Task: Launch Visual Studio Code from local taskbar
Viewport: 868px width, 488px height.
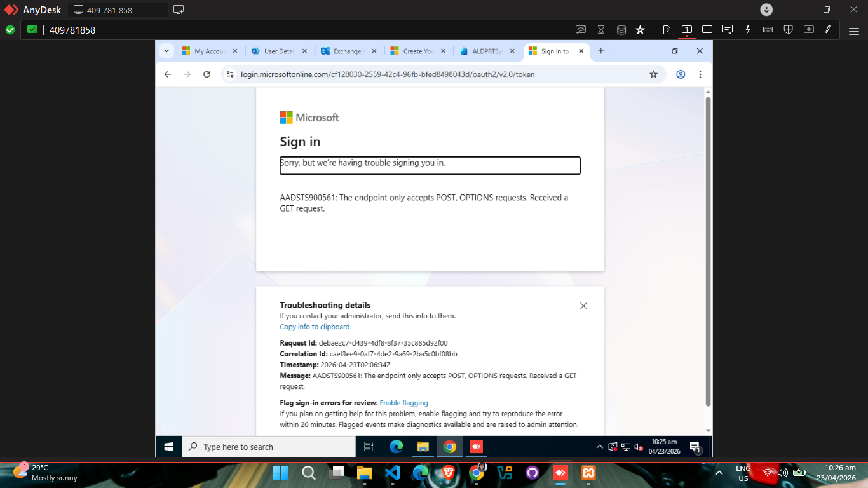Action: coord(393,473)
